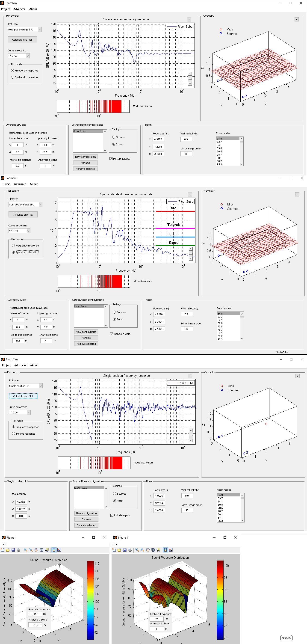Select Zoom In tool in 30 Hz Figure window
307x644 pixels.
click(26, 550)
